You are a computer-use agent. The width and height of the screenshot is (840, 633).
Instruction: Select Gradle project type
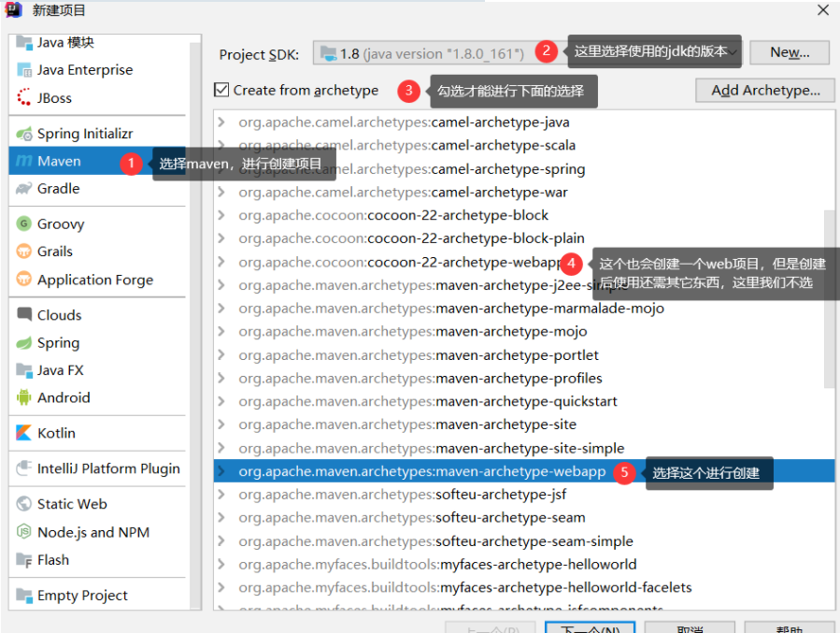(97, 189)
